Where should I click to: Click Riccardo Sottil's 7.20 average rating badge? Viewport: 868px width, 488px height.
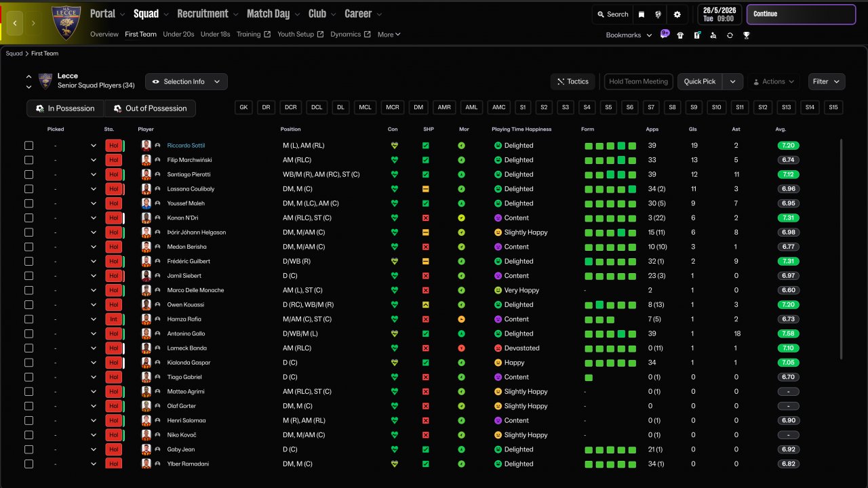pyautogui.click(x=788, y=146)
